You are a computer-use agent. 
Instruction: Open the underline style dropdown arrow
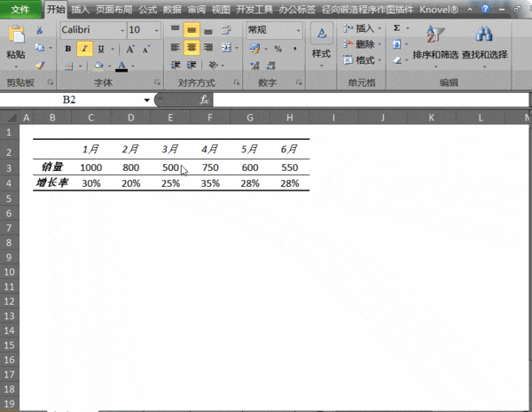(113, 49)
